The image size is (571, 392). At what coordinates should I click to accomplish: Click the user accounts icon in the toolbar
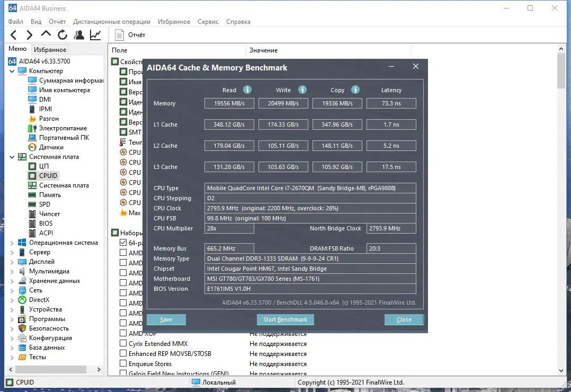(79, 34)
